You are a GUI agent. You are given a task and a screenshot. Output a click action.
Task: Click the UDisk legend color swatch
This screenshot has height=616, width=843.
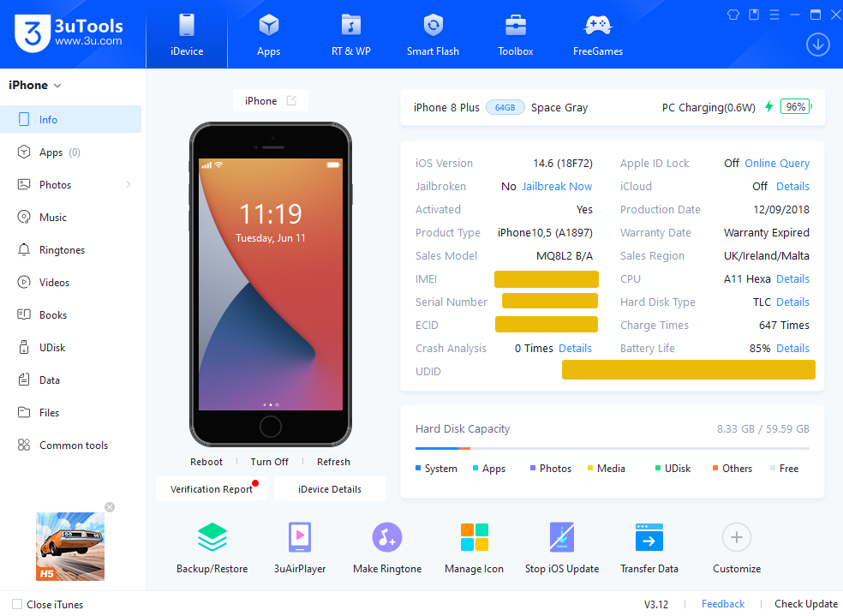(x=657, y=468)
